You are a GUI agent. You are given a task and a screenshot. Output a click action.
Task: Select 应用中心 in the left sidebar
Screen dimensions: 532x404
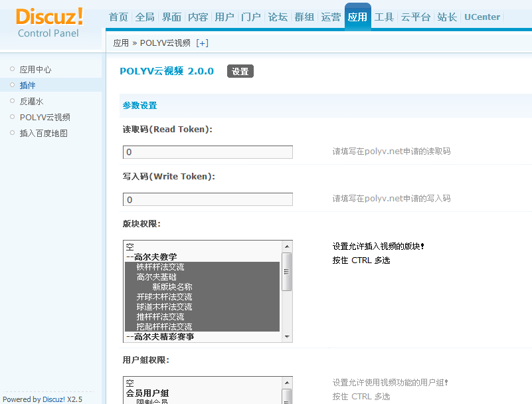tap(35, 70)
